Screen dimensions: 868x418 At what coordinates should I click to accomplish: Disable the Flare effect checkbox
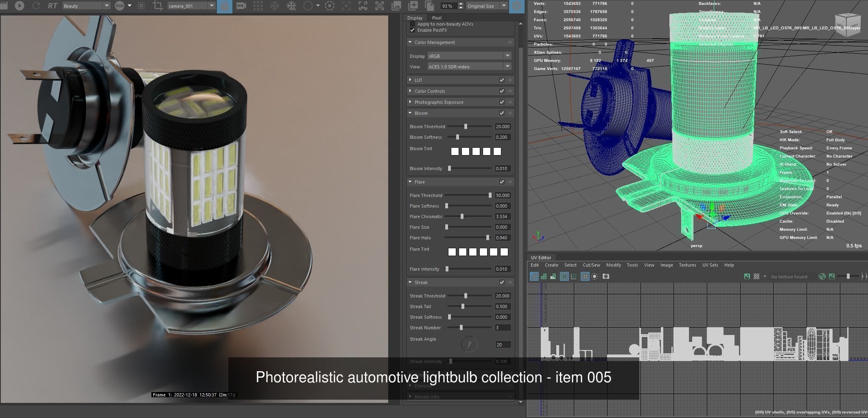(502, 182)
